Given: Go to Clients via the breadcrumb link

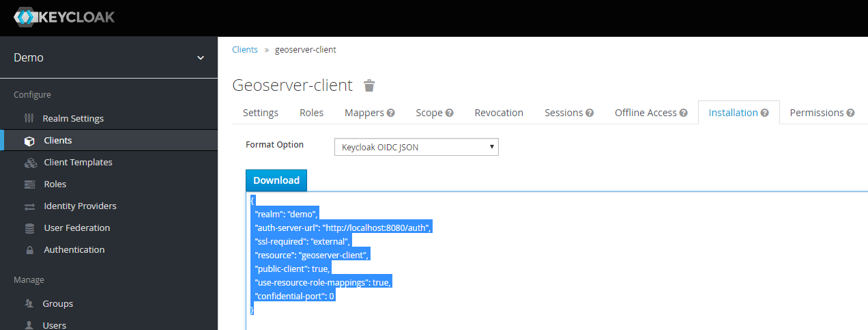Looking at the screenshot, I should 245,50.
